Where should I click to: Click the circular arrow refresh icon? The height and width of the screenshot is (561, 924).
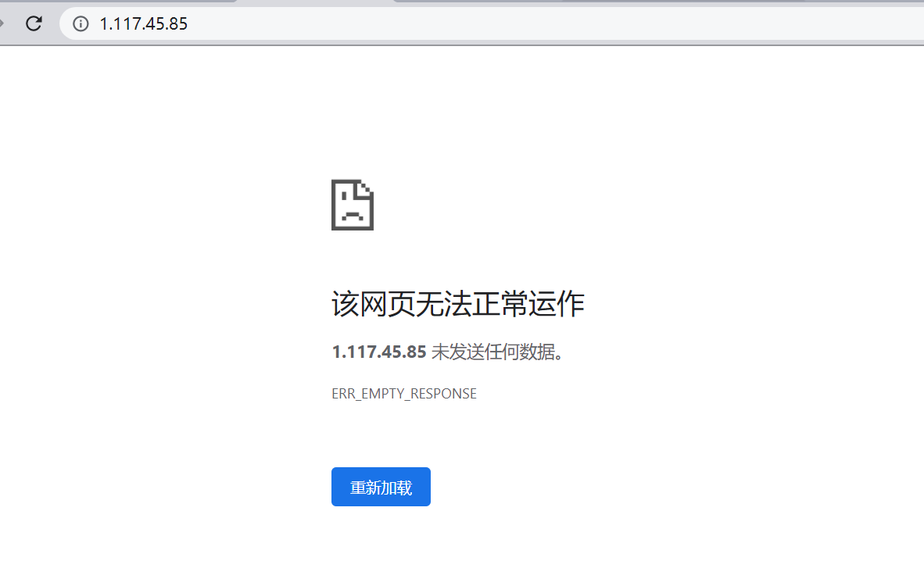tap(34, 23)
